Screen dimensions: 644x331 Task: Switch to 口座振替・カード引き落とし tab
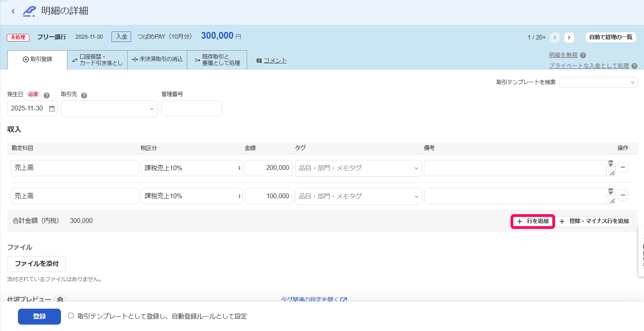click(x=97, y=60)
